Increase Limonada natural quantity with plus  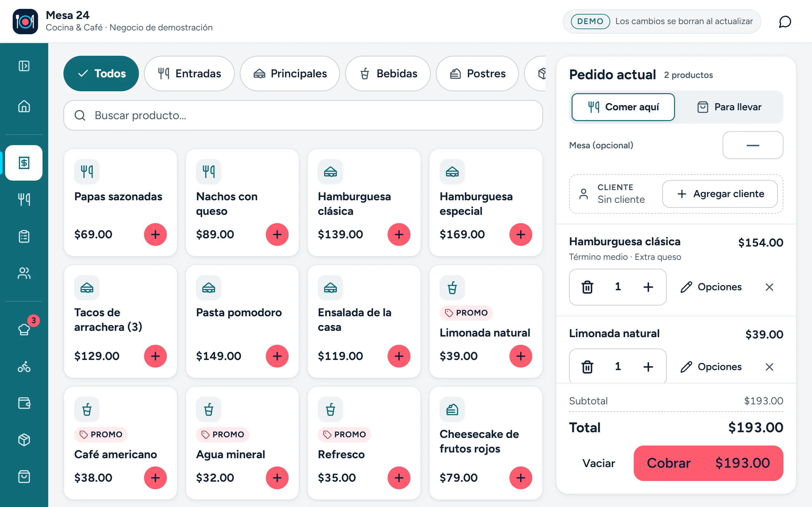[648, 367]
